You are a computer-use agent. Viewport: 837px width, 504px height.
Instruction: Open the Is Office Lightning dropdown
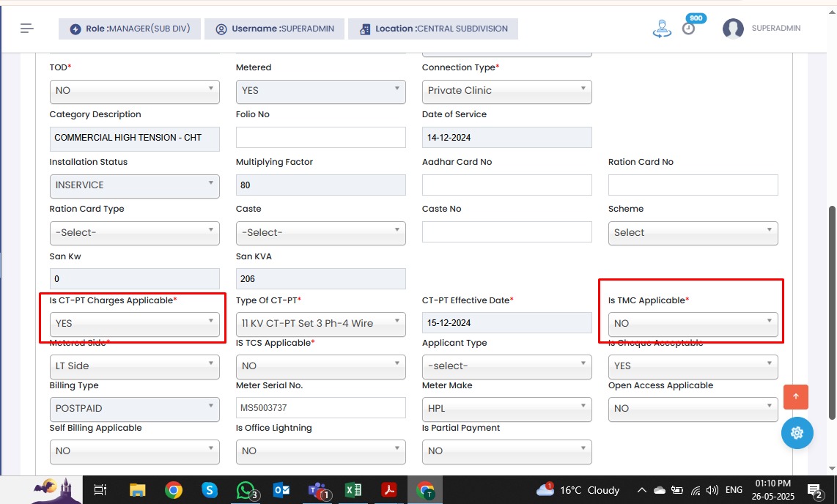tap(321, 452)
